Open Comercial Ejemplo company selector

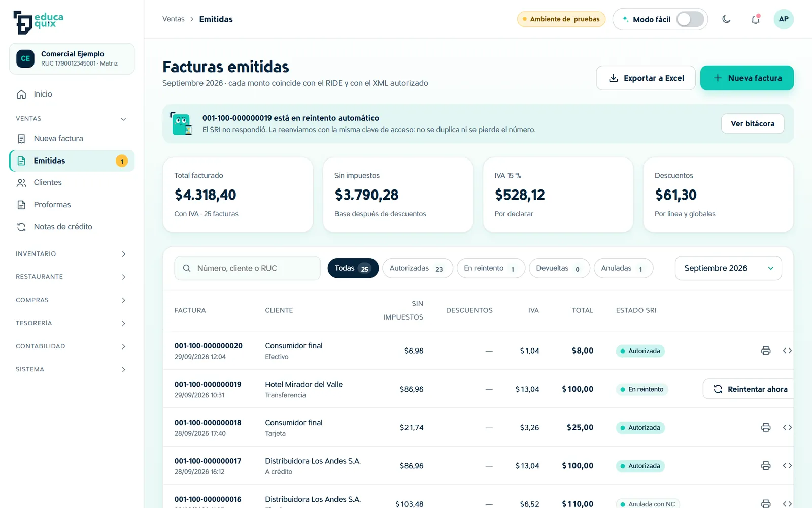tap(72, 58)
